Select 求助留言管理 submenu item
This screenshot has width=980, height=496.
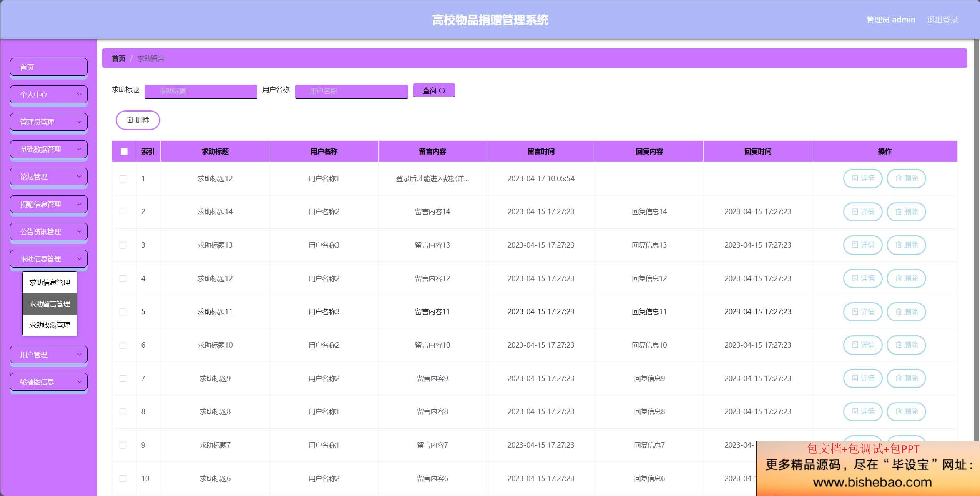coord(50,304)
